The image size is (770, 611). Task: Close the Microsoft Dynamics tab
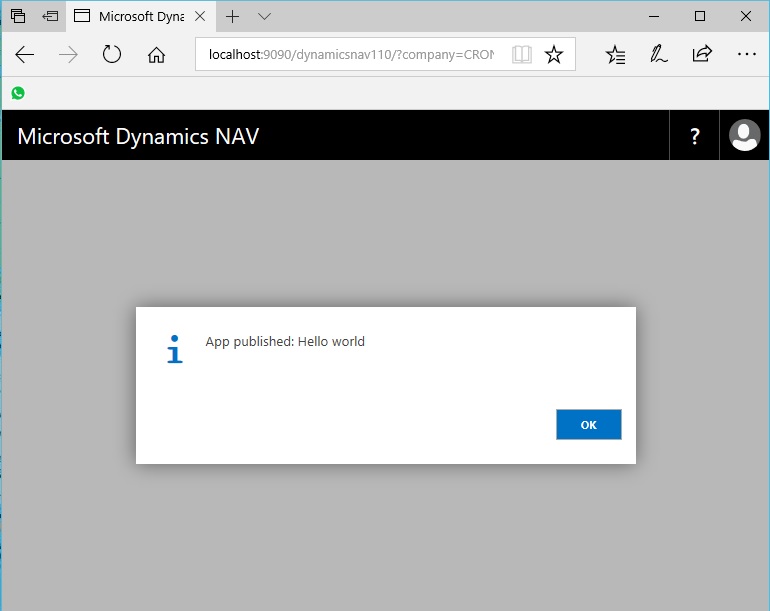[x=200, y=17]
